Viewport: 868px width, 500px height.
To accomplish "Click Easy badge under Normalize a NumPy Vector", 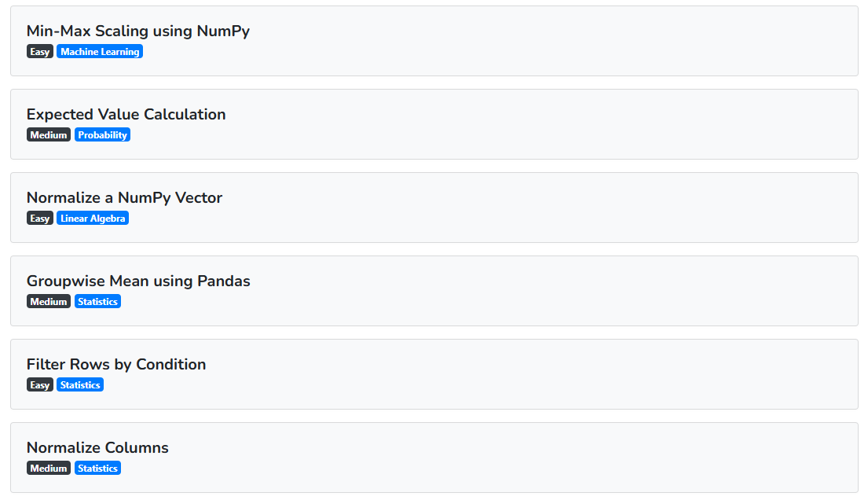I will [40, 219].
